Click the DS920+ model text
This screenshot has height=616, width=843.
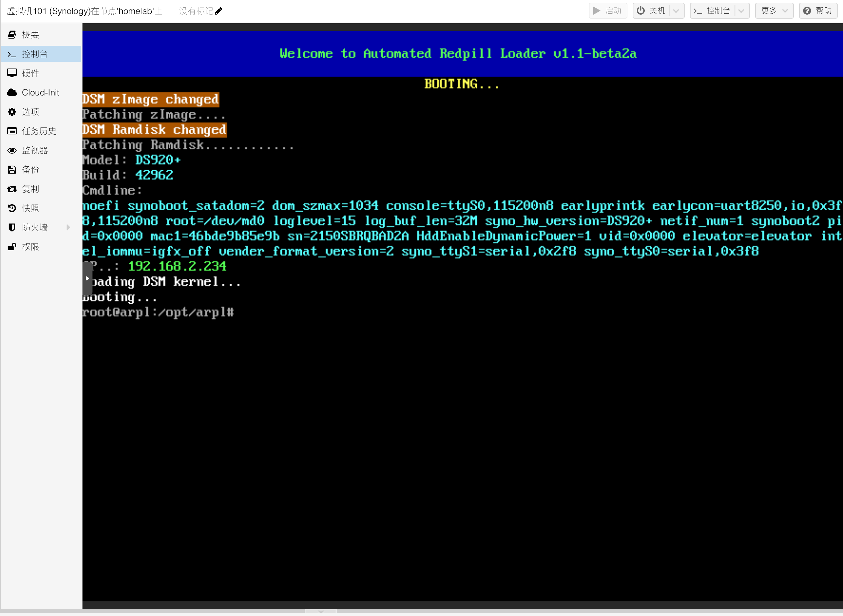tap(158, 160)
